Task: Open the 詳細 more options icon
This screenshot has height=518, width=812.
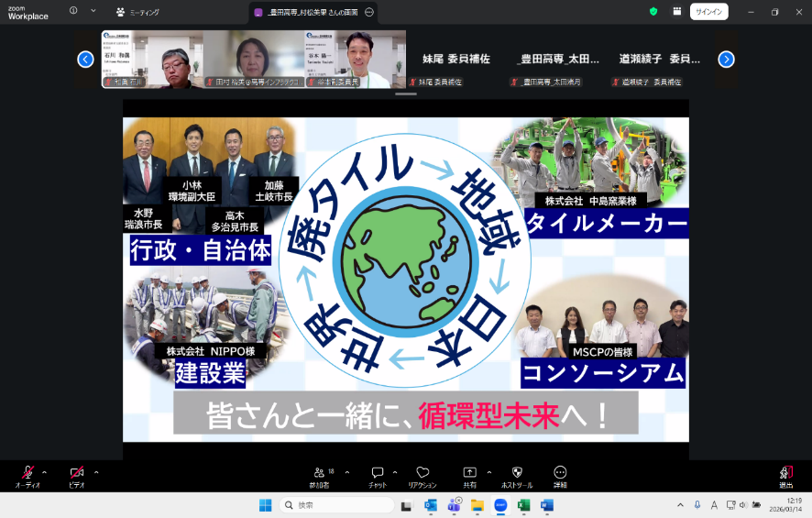Action: [x=560, y=472]
